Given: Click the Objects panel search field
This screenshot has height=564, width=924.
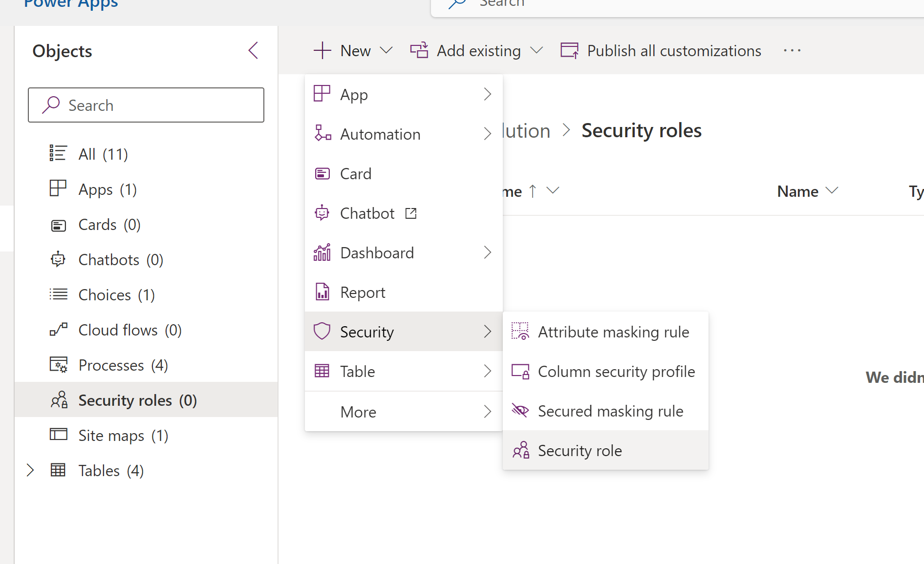Looking at the screenshot, I should pos(146,105).
